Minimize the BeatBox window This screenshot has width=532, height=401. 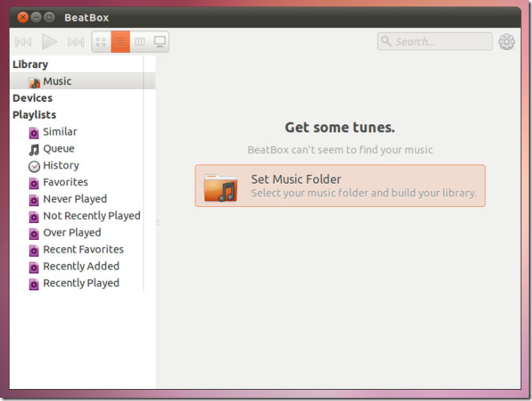[x=36, y=17]
